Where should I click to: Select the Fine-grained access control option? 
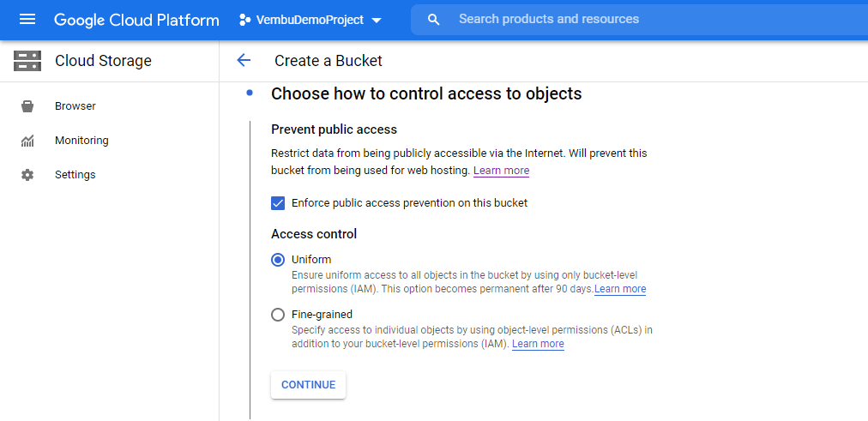(278, 315)
